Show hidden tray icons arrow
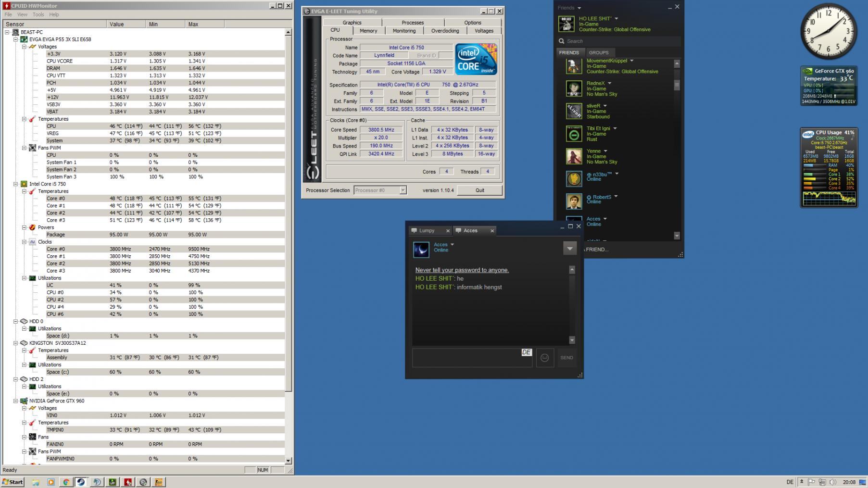The height and width of the screenshot is (488, 868). tap(802, 482)
